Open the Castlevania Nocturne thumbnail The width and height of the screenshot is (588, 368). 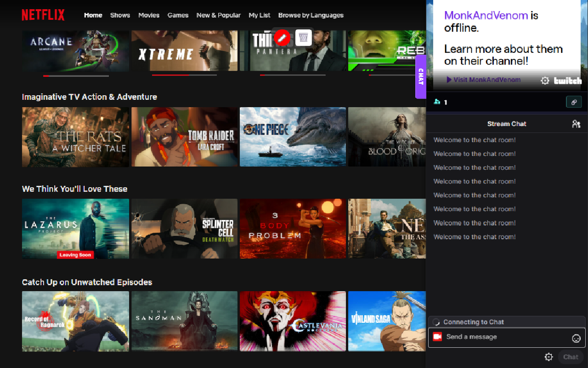click(293, 321)
